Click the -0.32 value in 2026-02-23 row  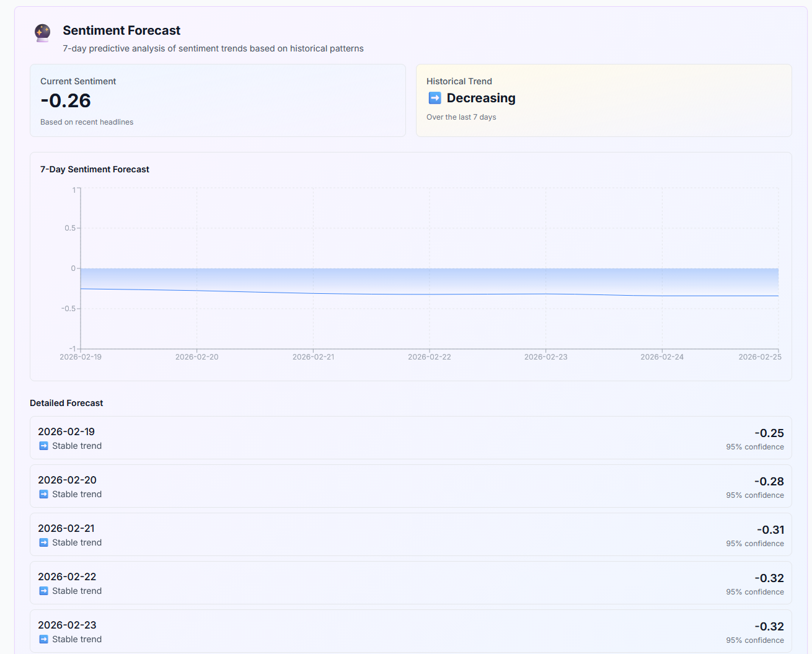click(x=769, y=627)
